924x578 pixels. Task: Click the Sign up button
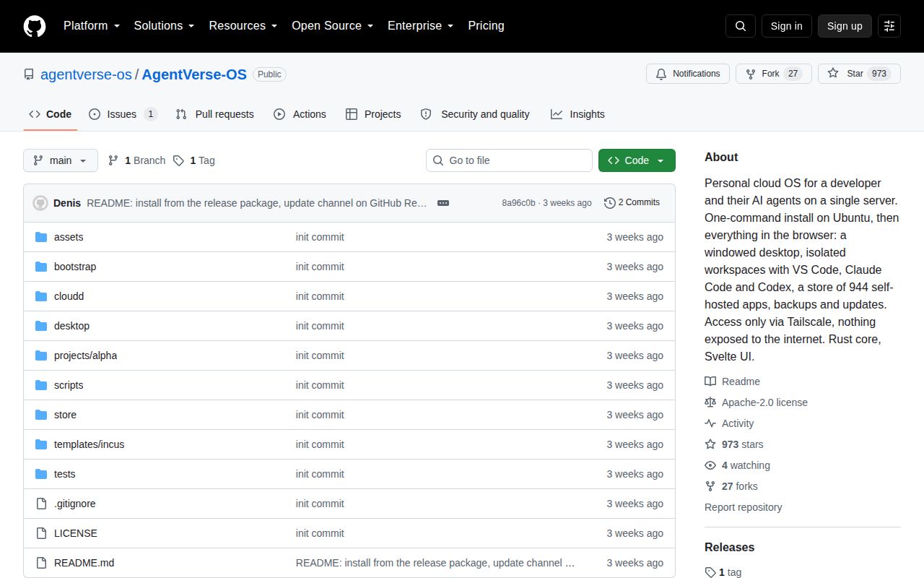tap(845, 26)
